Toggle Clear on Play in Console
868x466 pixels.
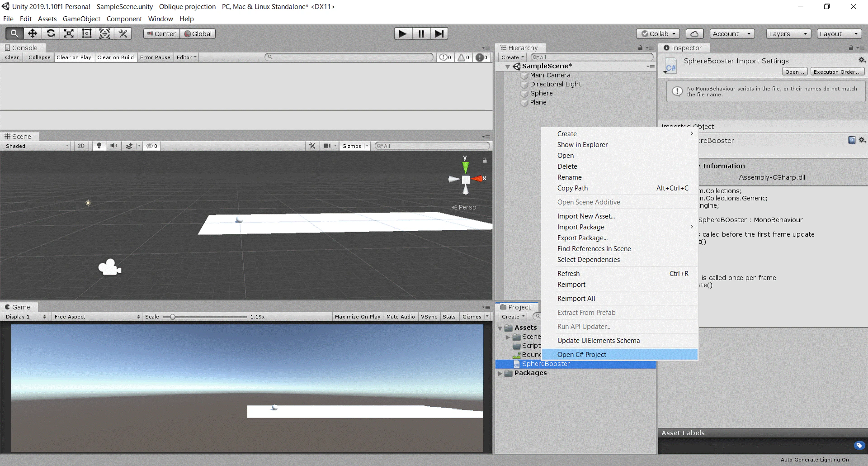pyautogui.click(x=74, y=57)
